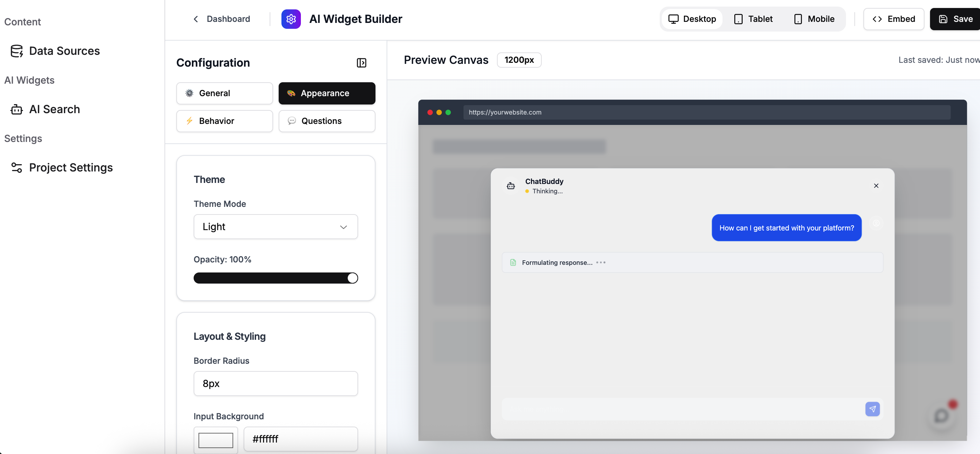Open the General configuration tab
Viewport: 980px width, 454px height.
tap(225, 93)
